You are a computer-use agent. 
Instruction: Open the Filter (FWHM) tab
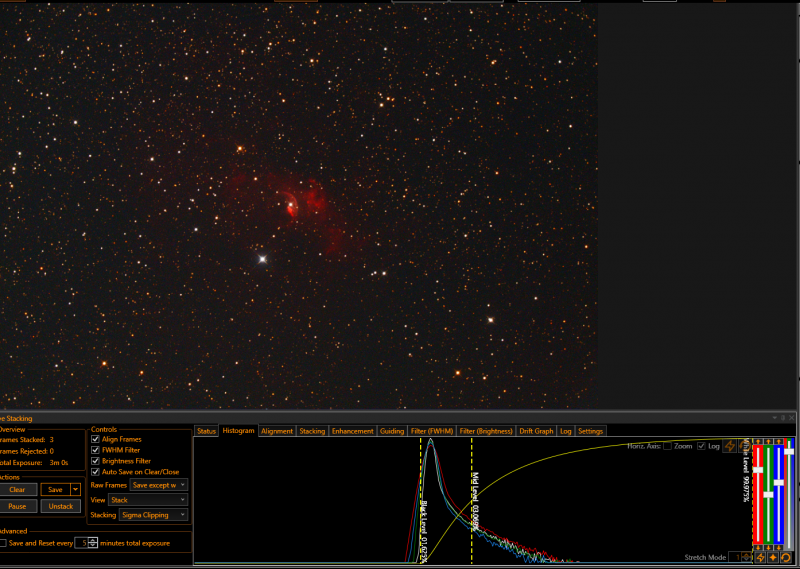(x=432, y=431)
